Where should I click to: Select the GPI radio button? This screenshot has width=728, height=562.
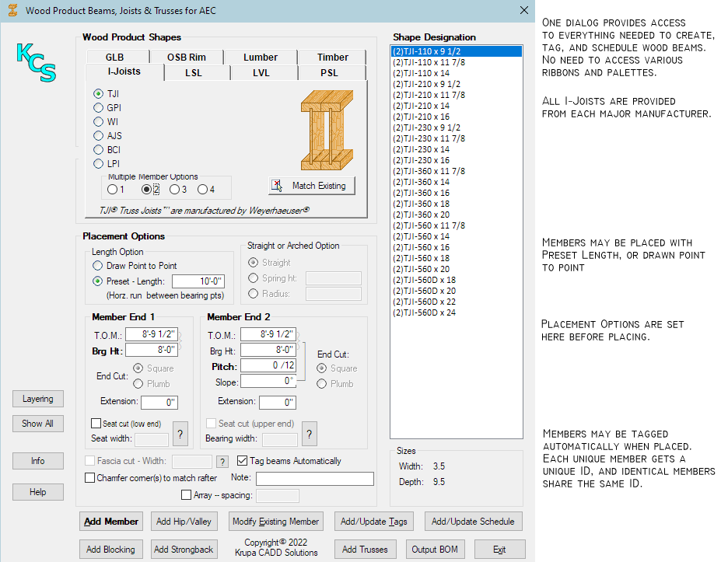click(99, 108)
